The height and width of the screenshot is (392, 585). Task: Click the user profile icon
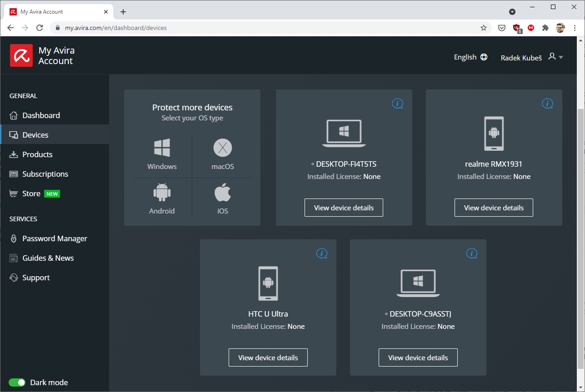click(552, 56)
